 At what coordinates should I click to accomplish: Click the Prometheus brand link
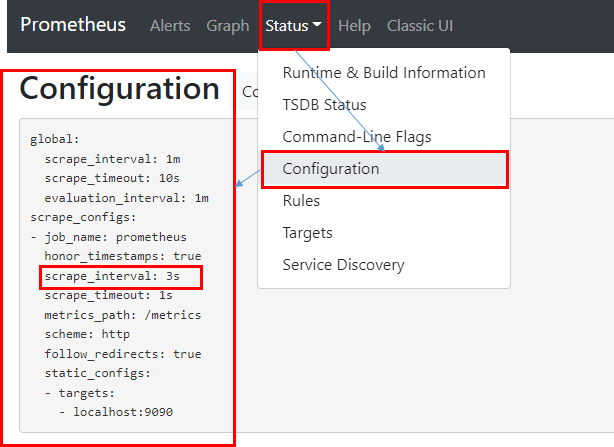tap(73, 24)
